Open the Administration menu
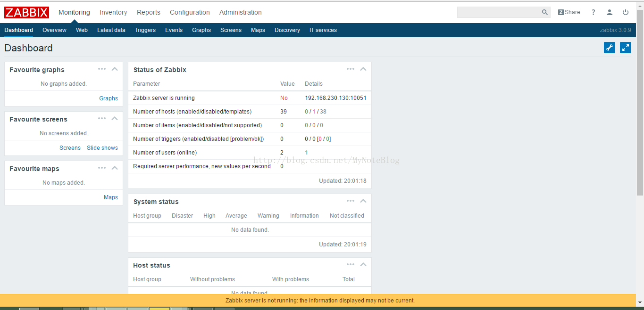 [x=241, y=12]
